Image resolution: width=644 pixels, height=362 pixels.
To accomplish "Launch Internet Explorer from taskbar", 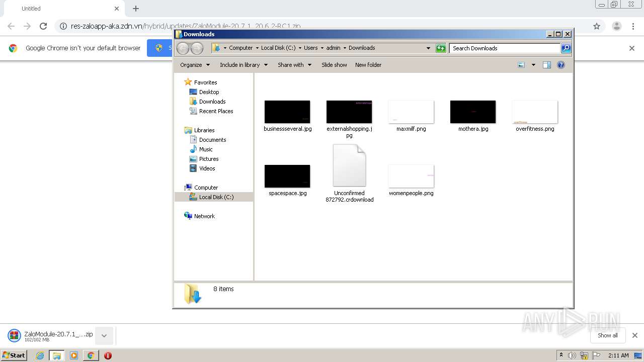I will click(40, 355).
